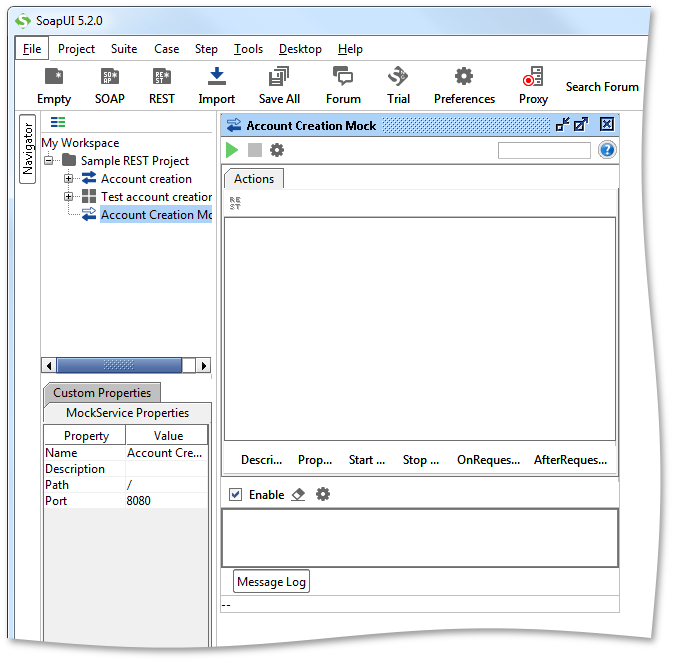Select Account creation service in tree
This screenshot has width=674, height=662.
click(146, 178)
